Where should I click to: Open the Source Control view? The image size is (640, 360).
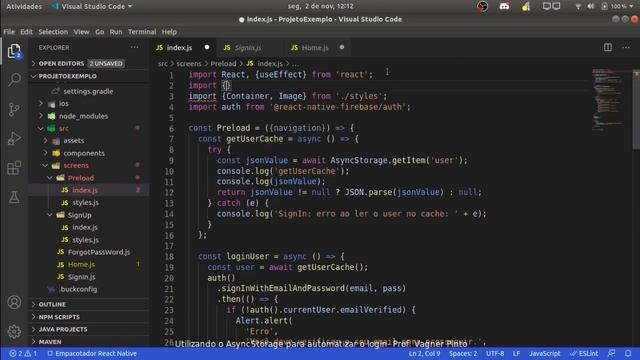pyautogui.click(x=14, y=109)
